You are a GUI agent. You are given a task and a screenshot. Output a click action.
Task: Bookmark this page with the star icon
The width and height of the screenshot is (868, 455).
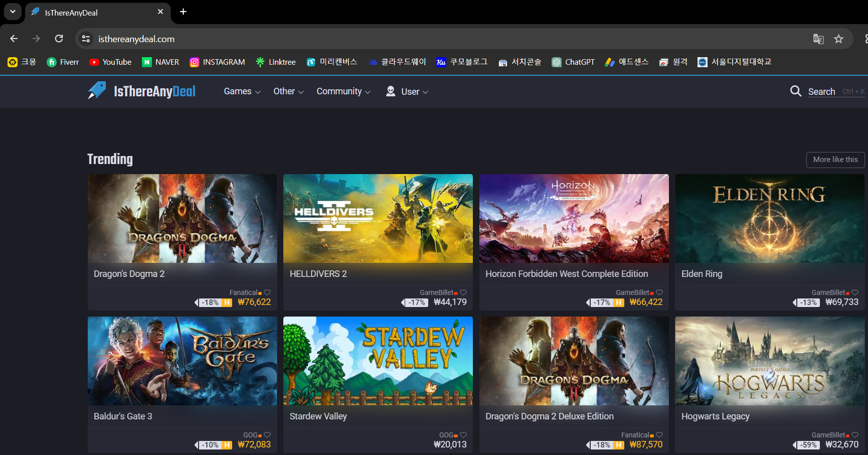tap(838, 39)
